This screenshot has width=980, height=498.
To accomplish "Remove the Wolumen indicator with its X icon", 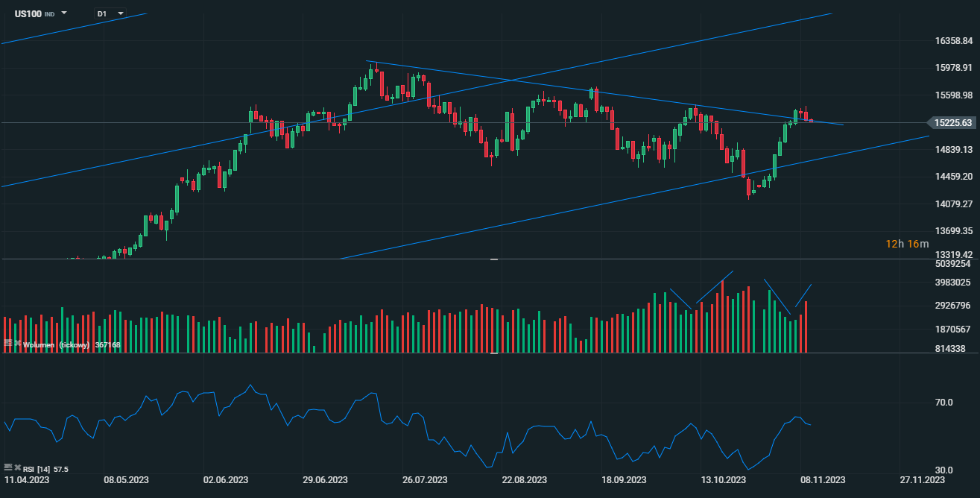I will coord(17,344).
